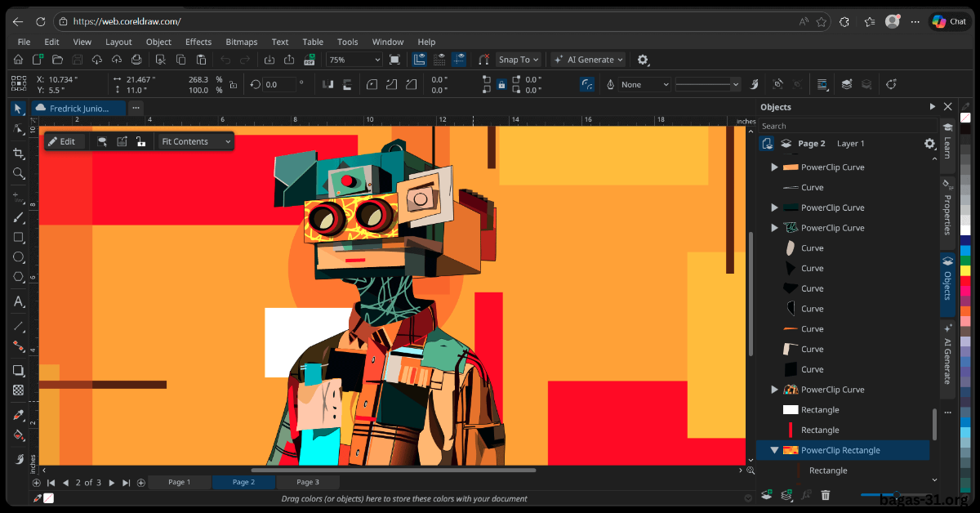The image size is (980, 513).
Task: Toggle relative corner scaling button
Action: pos(586,84)
